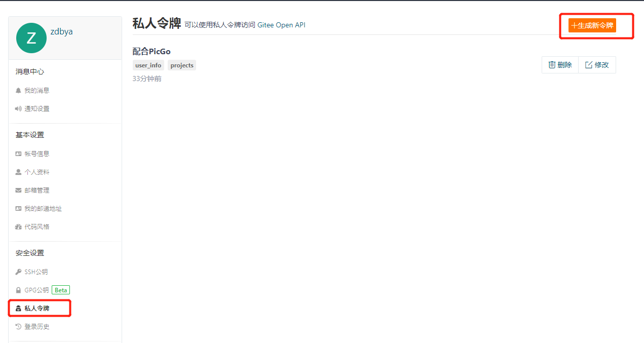Click the user_info scope tag
The height and width of the screenshot is (343, 644).
click(148, 65)
